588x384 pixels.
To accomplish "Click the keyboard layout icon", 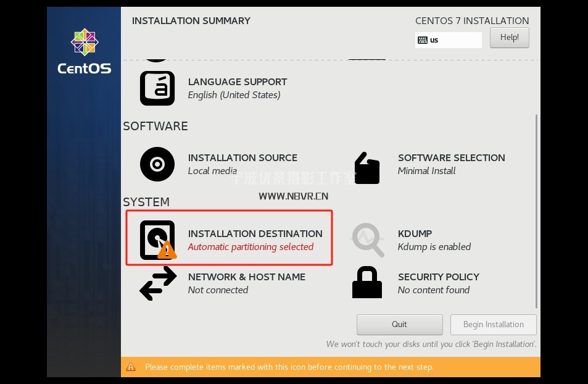I will pyautogui.click(x=423, y=40).
